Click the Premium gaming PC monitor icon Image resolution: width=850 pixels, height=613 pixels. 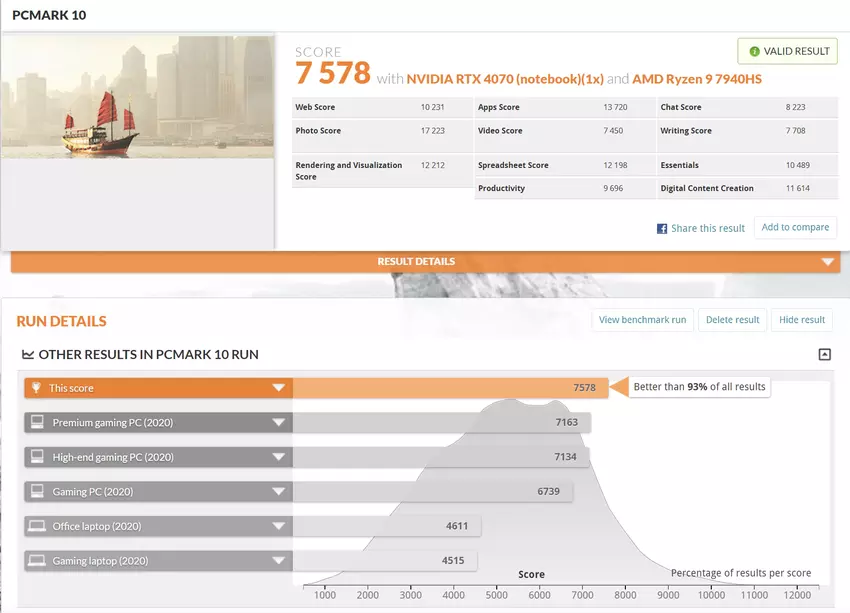[x=37, y=423]
